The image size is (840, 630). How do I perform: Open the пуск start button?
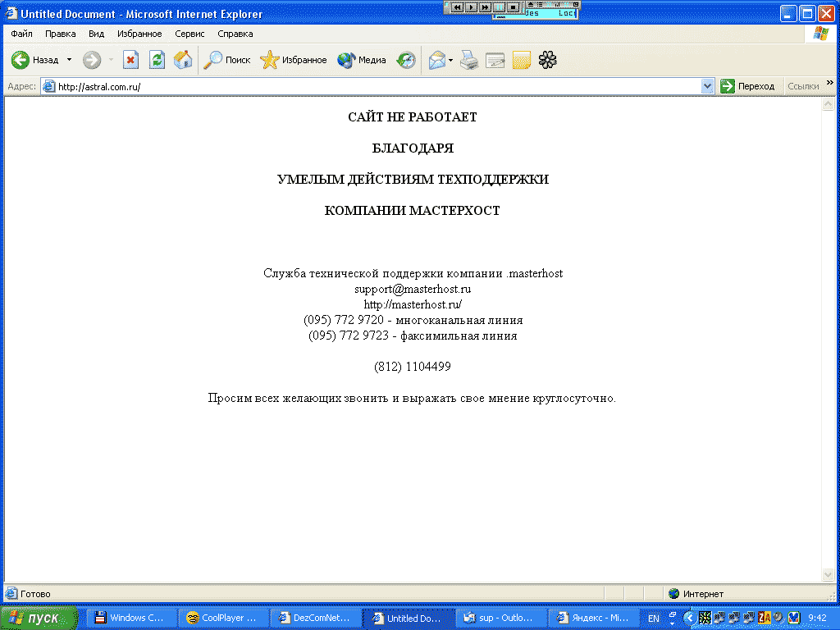tap(39, 618)
